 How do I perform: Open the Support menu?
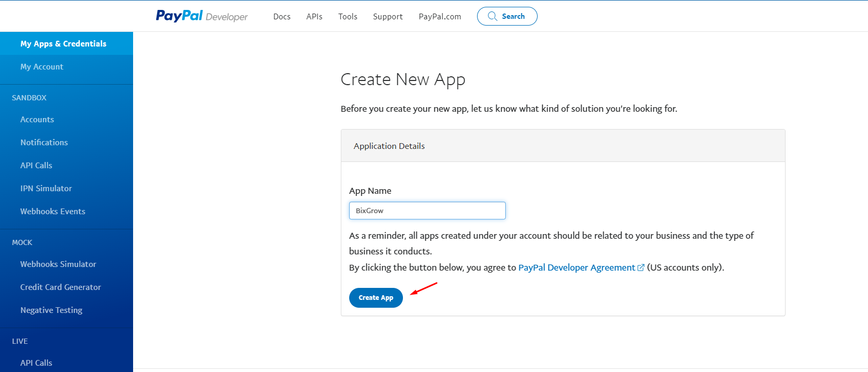(388, 17)
